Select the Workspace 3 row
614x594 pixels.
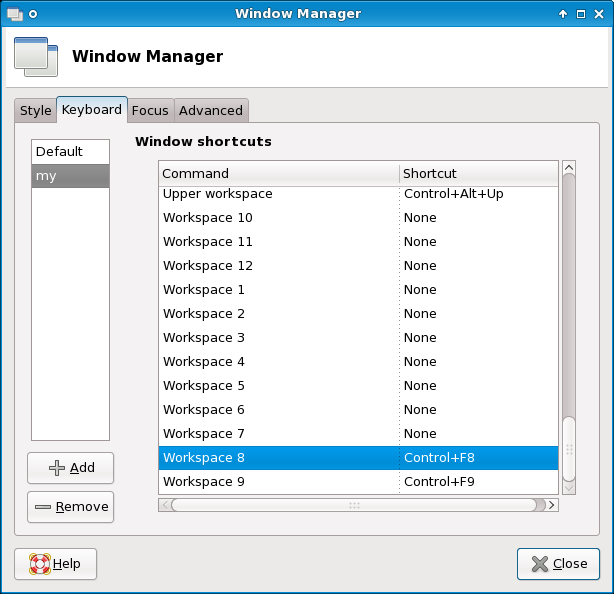pyautogui.click(x=358, y=338)
